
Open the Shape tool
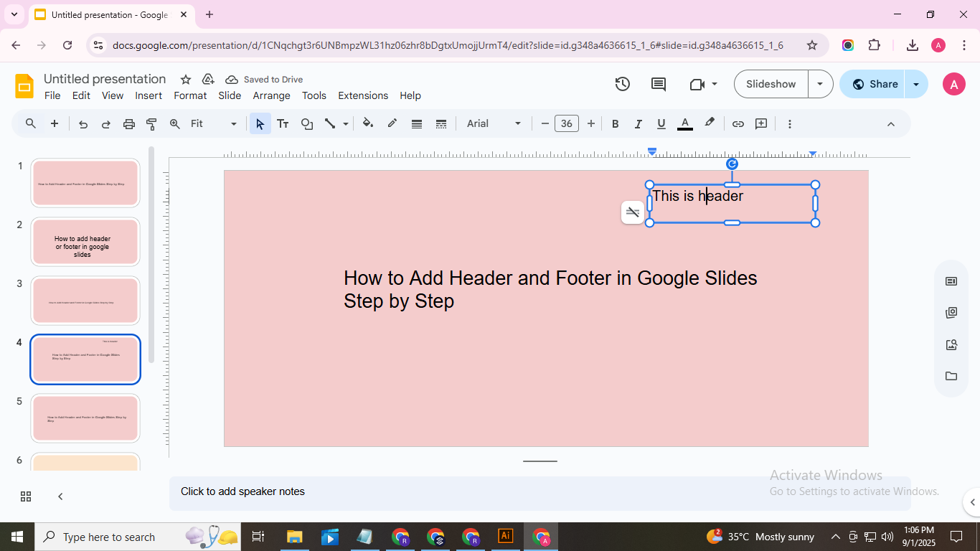click(307, 124)
